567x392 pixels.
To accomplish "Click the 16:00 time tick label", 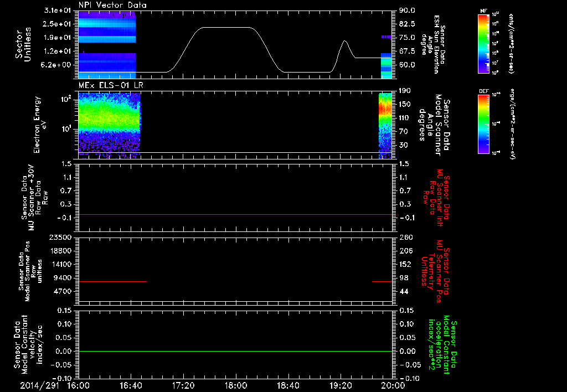I will (78, 385).
